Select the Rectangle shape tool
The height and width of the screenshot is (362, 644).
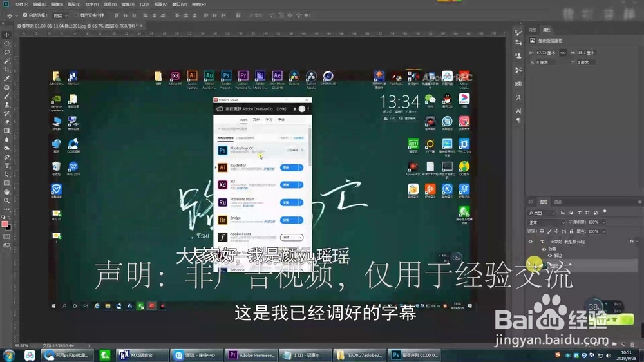click(6, 183)
